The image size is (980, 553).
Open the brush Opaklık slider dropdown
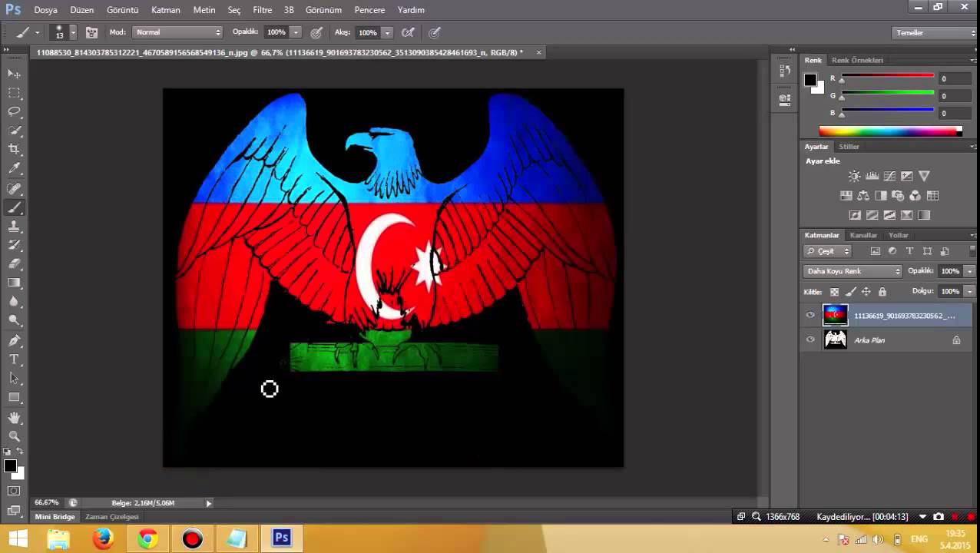tap(296, 32)
